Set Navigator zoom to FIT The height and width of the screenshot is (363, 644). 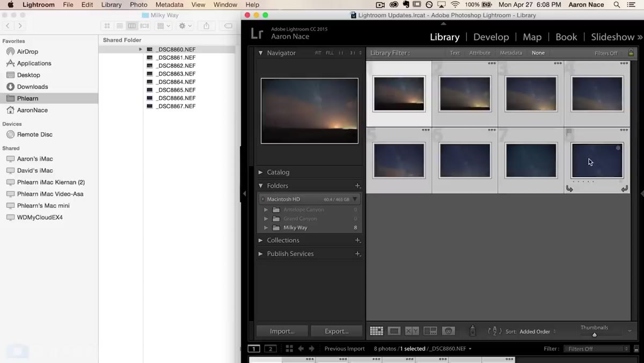[318, 53]
